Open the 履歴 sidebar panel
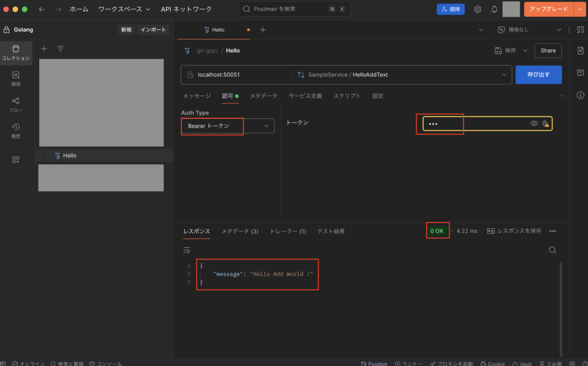Viewport: 588px width, 366px height. pyautogui.click(x=16, y=130)
